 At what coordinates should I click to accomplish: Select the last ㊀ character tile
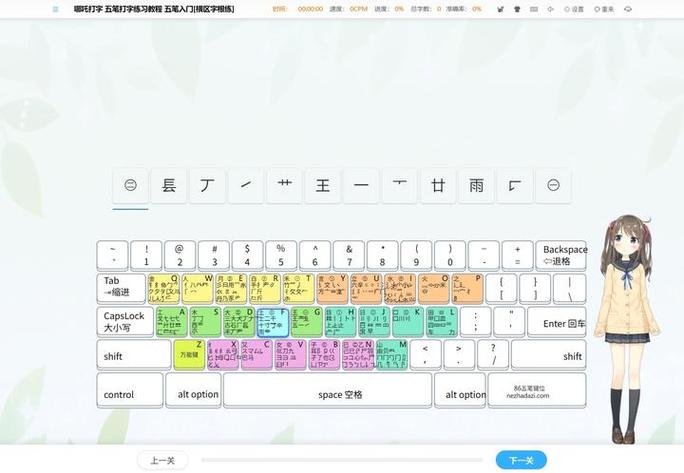point(553,185)
